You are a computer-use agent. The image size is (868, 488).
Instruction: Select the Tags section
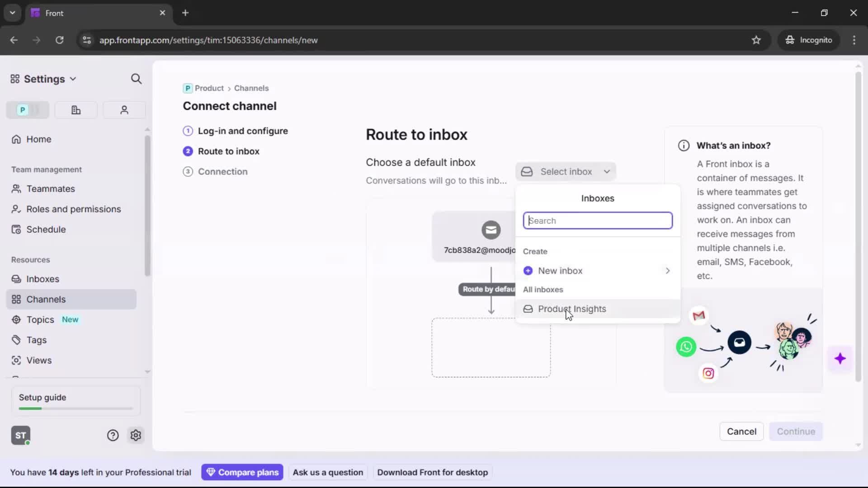pyautogui.click(x=36, y=340)
